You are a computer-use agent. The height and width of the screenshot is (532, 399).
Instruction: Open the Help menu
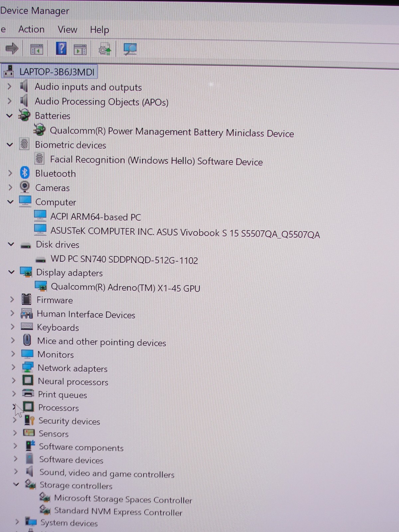(x=99, y=30)
